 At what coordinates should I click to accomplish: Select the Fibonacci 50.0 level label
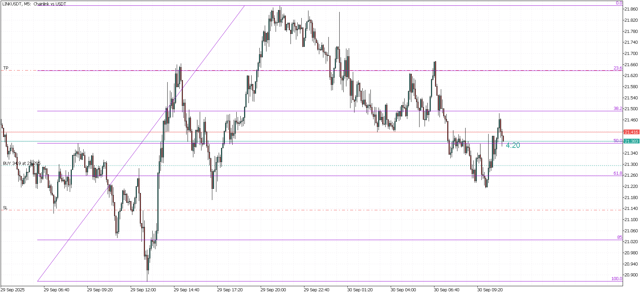point(618,141)
